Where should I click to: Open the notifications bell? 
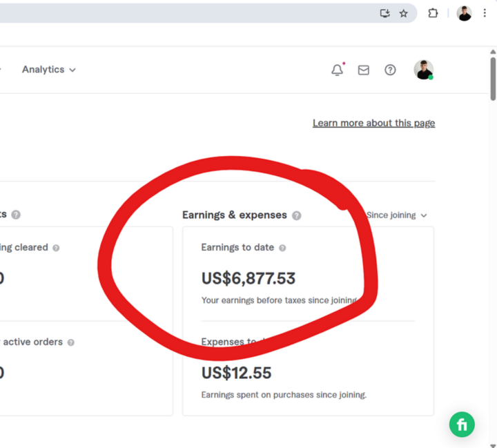338,70
